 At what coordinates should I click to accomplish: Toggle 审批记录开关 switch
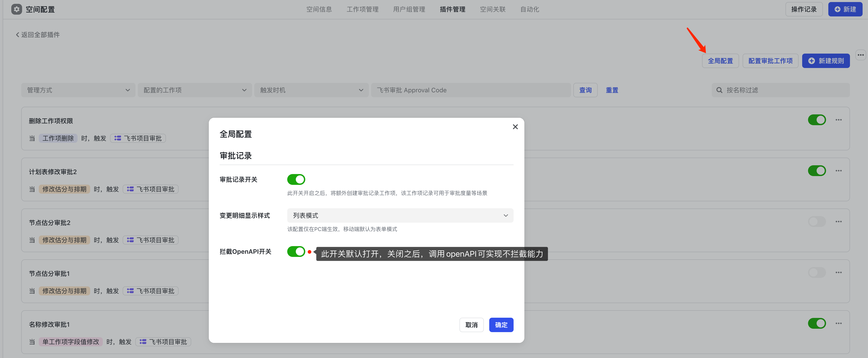coord(296,179)
